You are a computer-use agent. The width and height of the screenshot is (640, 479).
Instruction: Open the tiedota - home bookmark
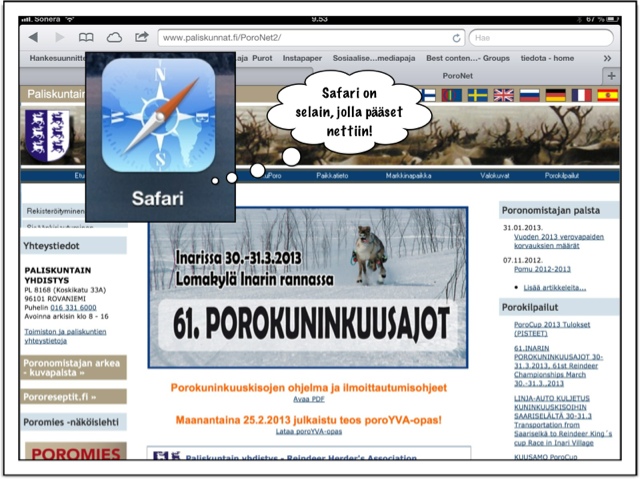[x=547, y=58]
